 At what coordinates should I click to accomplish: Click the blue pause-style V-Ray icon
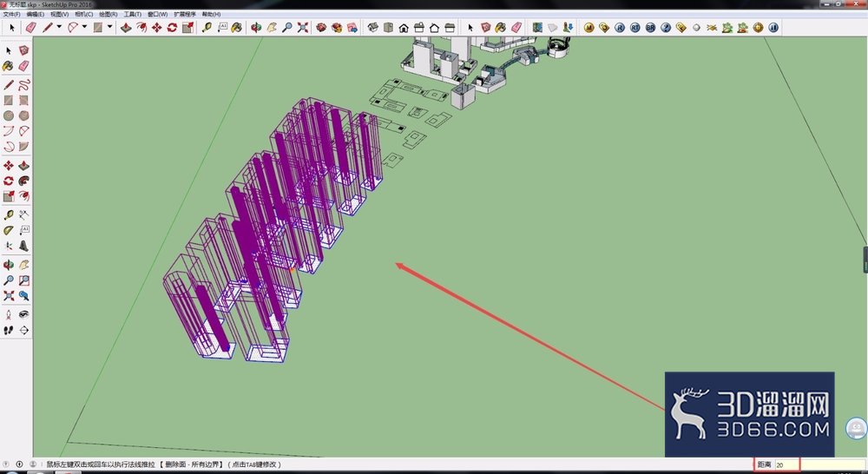click(773, 27)
